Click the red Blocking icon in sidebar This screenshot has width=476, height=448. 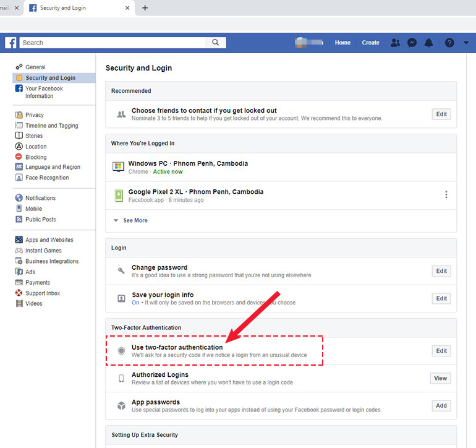pos(19,157)
